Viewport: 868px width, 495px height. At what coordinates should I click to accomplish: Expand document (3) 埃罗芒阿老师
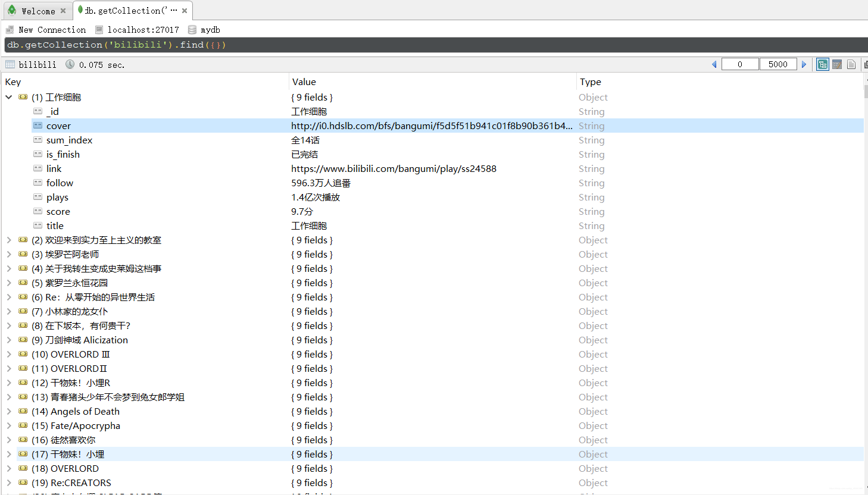pyautogui.click(x=9, y=254)
